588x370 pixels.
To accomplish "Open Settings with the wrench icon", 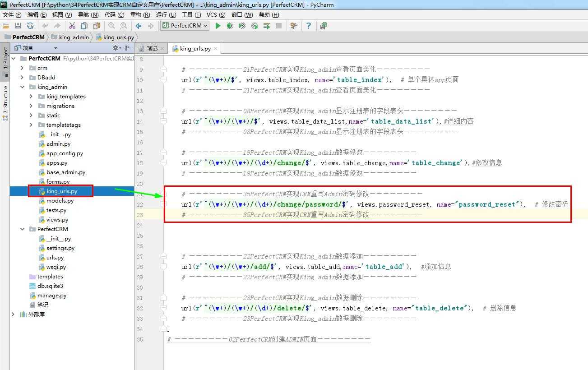I will click(294, 26).
